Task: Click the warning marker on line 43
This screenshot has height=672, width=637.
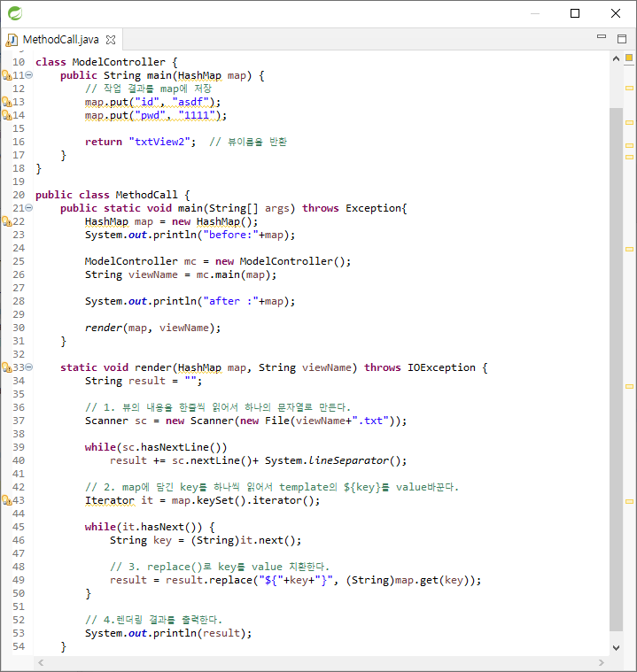Action: (x=7, y=500)
